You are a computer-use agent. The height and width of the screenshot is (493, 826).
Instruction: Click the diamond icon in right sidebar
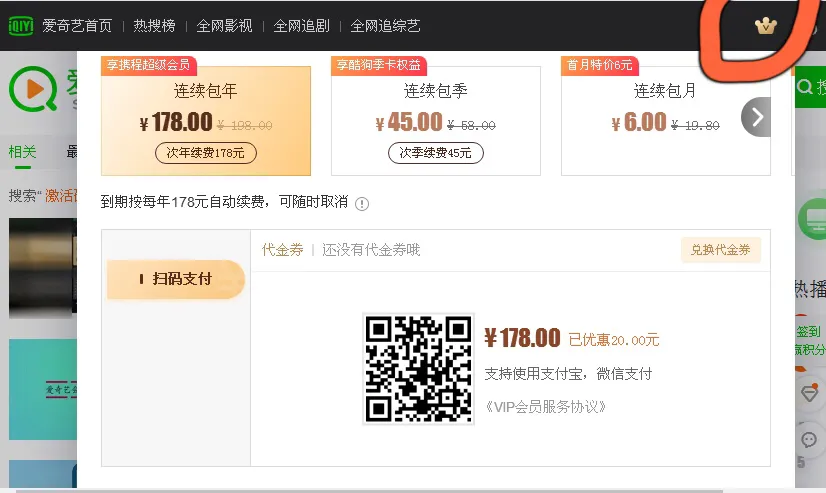[809, 393]
